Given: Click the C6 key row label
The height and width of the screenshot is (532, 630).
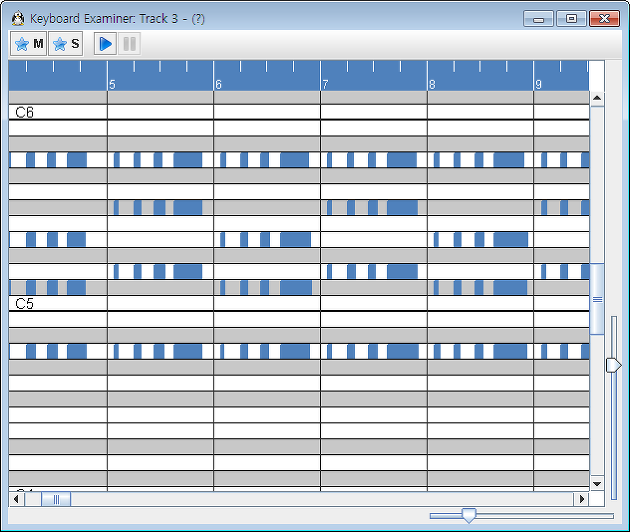Looking at the screenshot, I should tap(24, 113).
